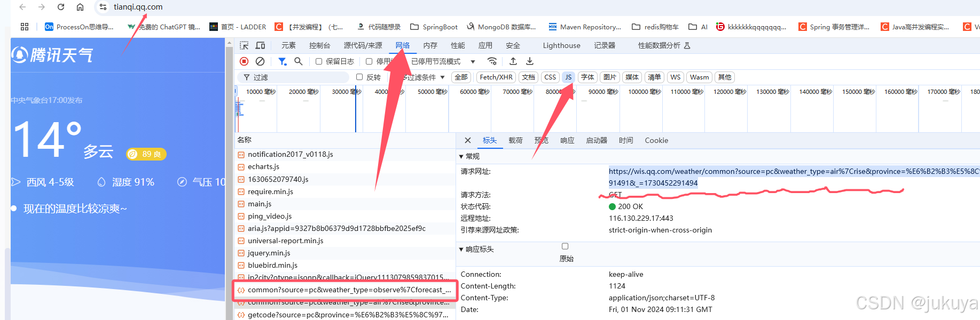Check the 原始 raw headers checkbox

tap(565, 246)
